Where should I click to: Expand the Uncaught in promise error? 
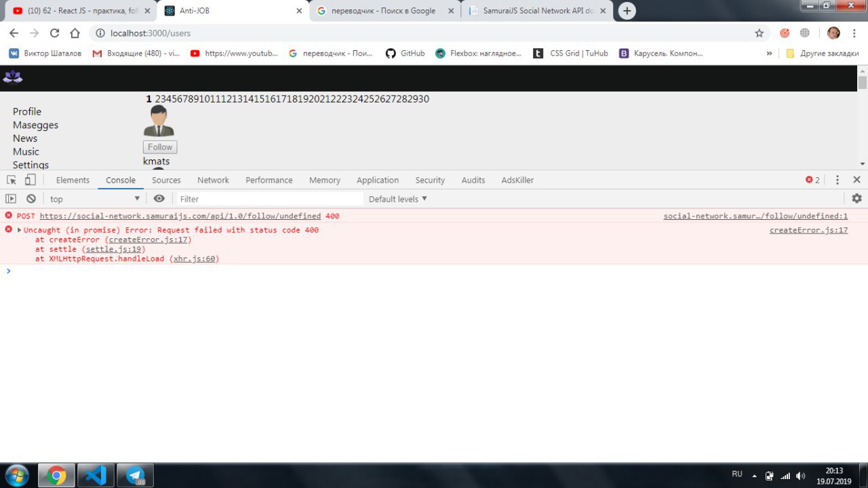(19, 230)
